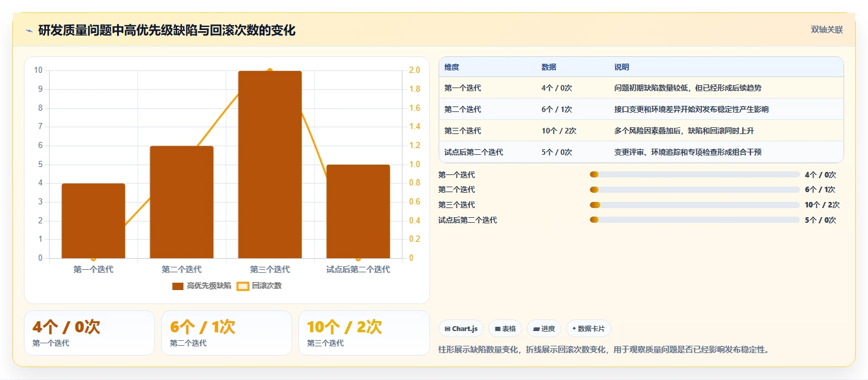Click the 数据卡片 tag chip
Screen dimensions: 868x380
point(588,329)
